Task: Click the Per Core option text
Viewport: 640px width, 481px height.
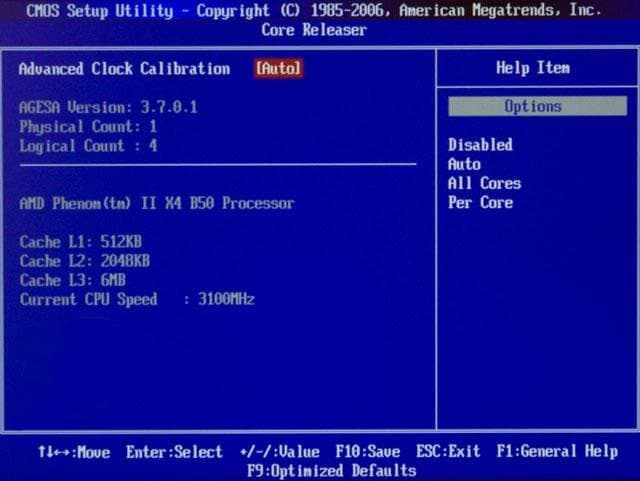Action: pos(480,203)
